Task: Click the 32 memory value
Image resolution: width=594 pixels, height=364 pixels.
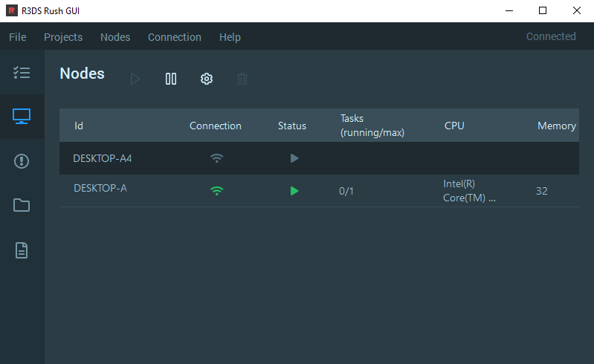Action: pyautogui.click(x=542, y=191)
